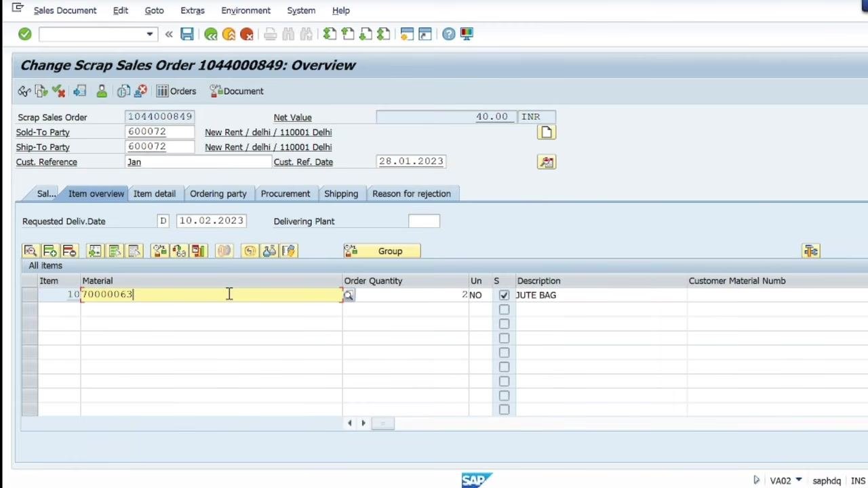The width and height of the screenshot is (868, 488).
Task: Click the header partner person icon
Action: (x=102, y=91)
